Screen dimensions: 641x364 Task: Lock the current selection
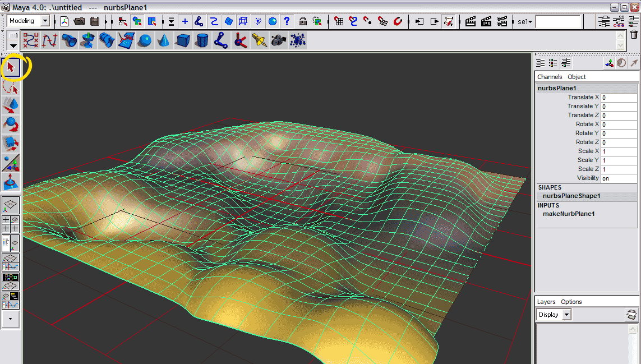(303, 21)
